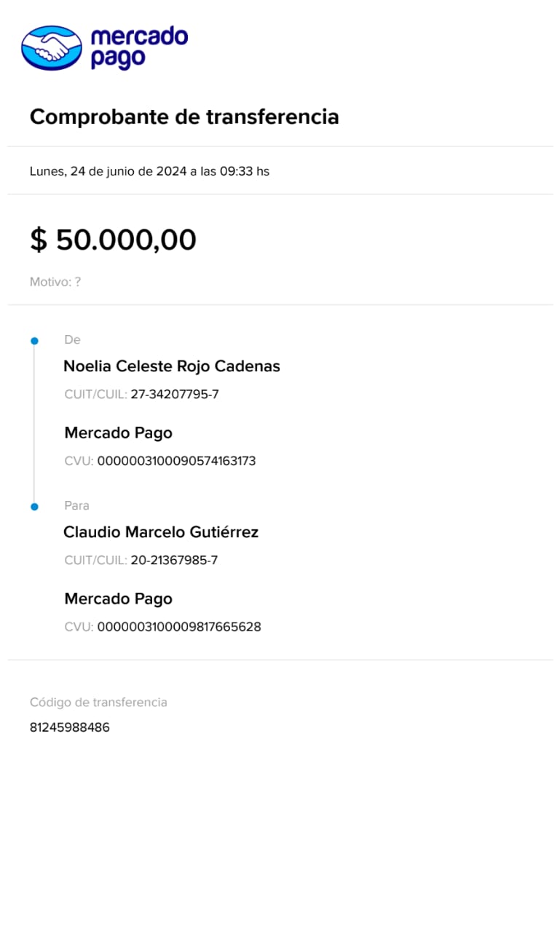The height and width of the screenshot is (932, 560).
Task: Click the 'De' sender section label
Action: (72, 340)
